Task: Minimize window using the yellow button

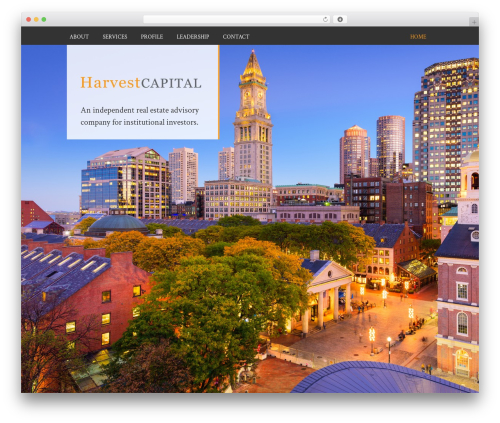Action: tap(36, 19)
